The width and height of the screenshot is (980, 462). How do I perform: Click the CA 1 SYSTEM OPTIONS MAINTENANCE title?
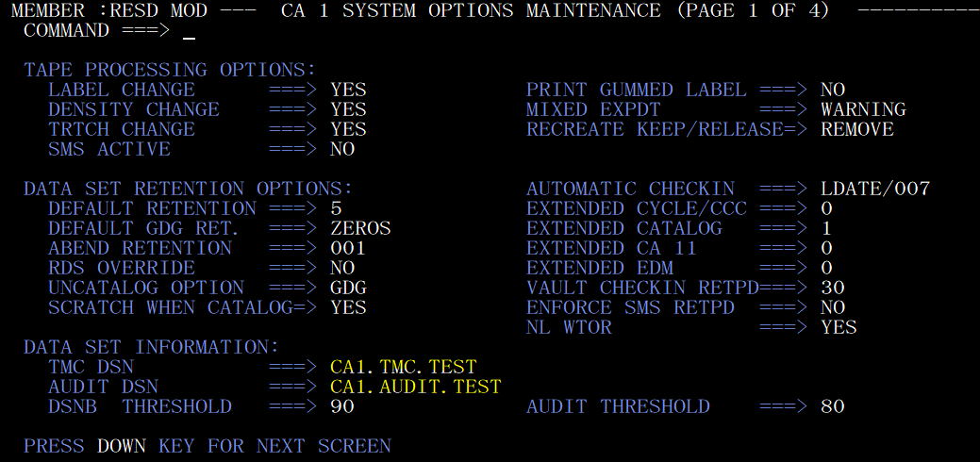(x=471, y=10)
